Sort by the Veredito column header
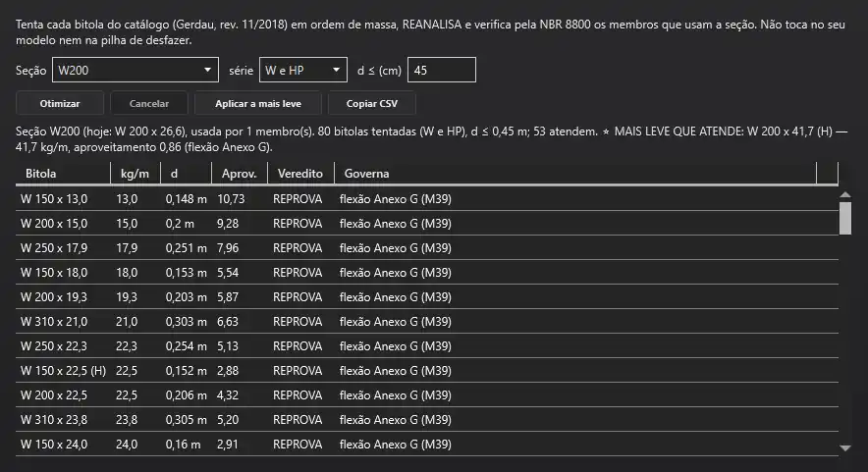The image size is (868, 472). (300, 173)
